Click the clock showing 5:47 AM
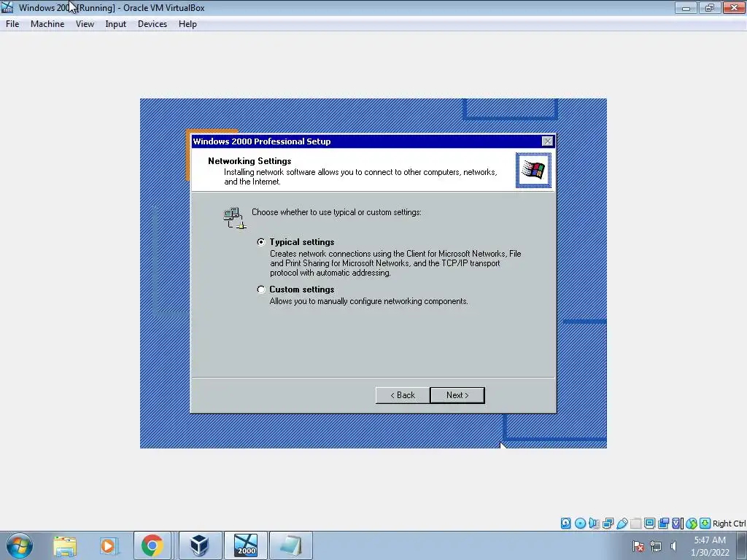 point(710,540)
